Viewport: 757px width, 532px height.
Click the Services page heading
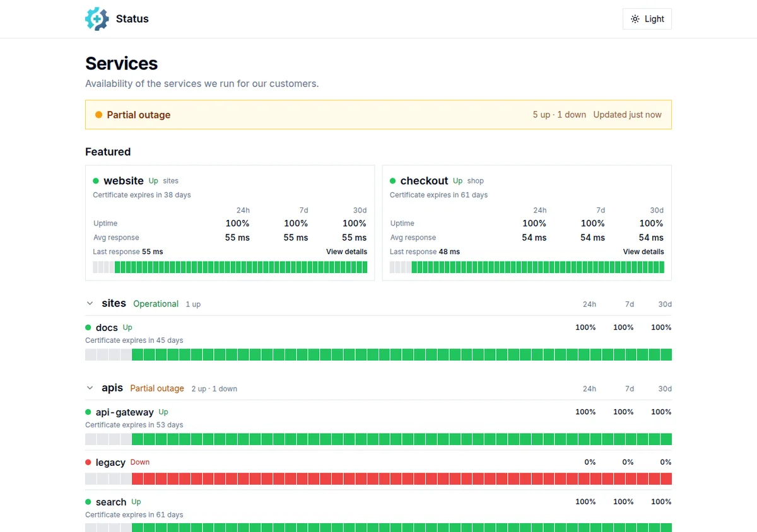tap(122, 64)
